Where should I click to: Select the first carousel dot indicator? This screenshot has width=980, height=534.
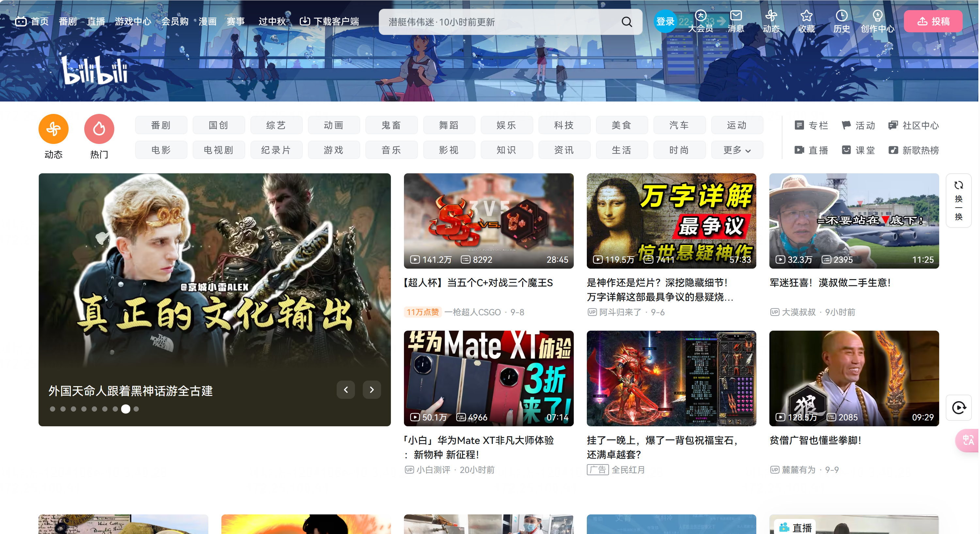coord(53,409)
